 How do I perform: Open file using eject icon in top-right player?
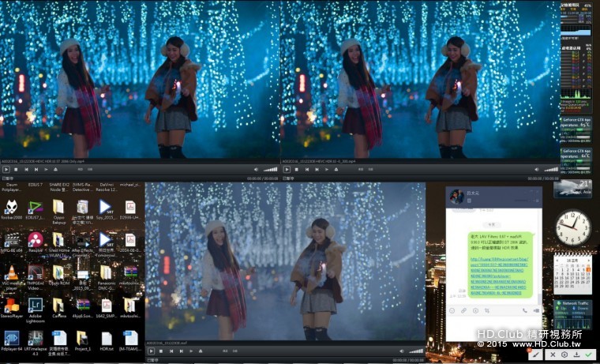click(336, 169)
